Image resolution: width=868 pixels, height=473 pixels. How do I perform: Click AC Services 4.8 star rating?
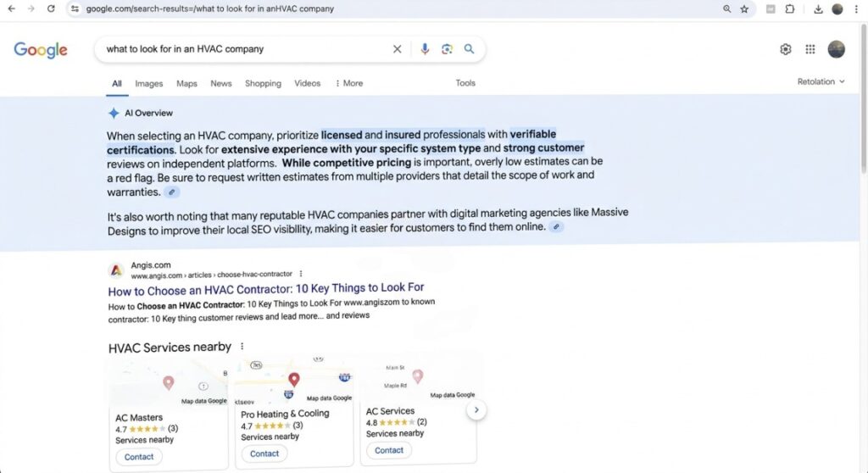point(397,423)
